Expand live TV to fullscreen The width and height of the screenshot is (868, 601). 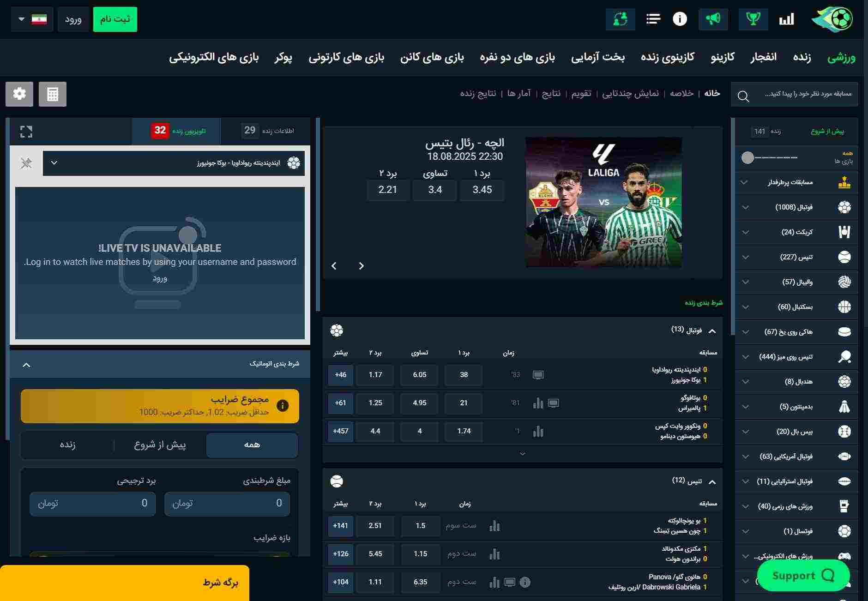26,132
